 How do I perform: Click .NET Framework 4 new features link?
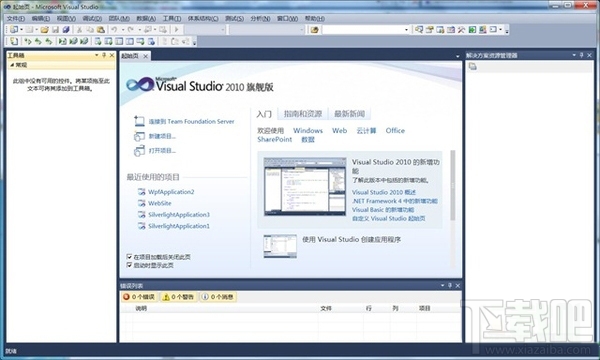[x=395, y=201]
